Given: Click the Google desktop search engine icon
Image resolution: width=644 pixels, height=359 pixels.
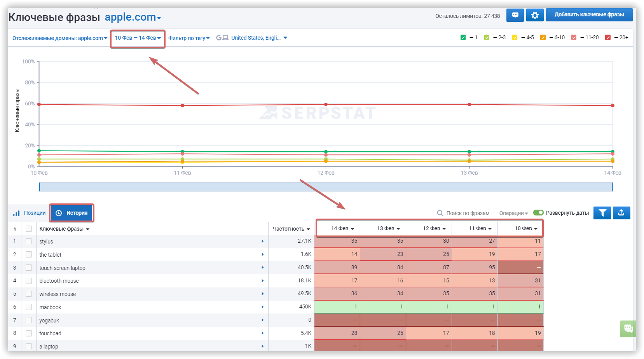Looking at the screenshot, I should 222,38.
